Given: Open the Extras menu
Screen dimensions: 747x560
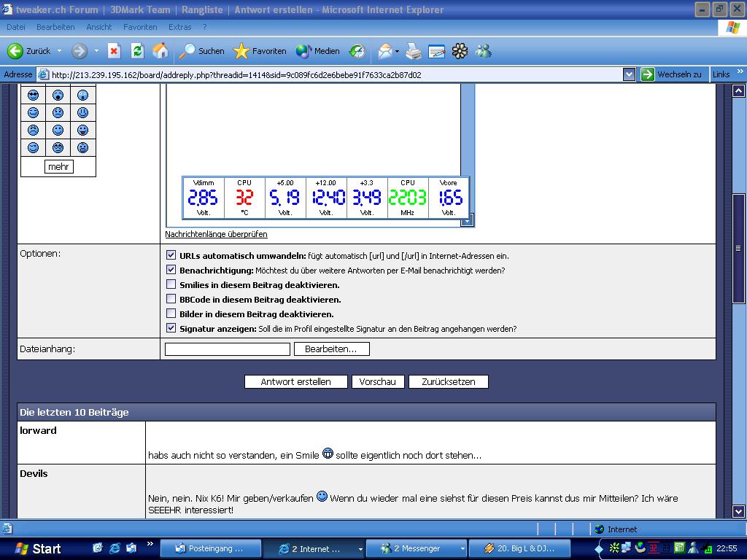Looking at the screenshot, I should click(179, 27).
